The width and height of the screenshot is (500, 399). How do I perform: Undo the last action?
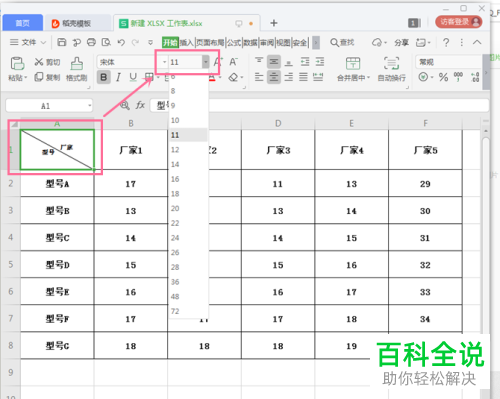click(121, 42)
